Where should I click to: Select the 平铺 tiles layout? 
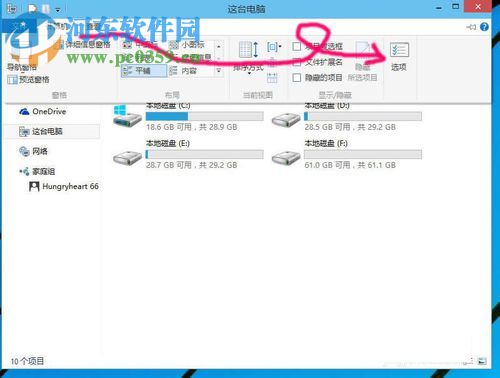(x=144, y=71)
